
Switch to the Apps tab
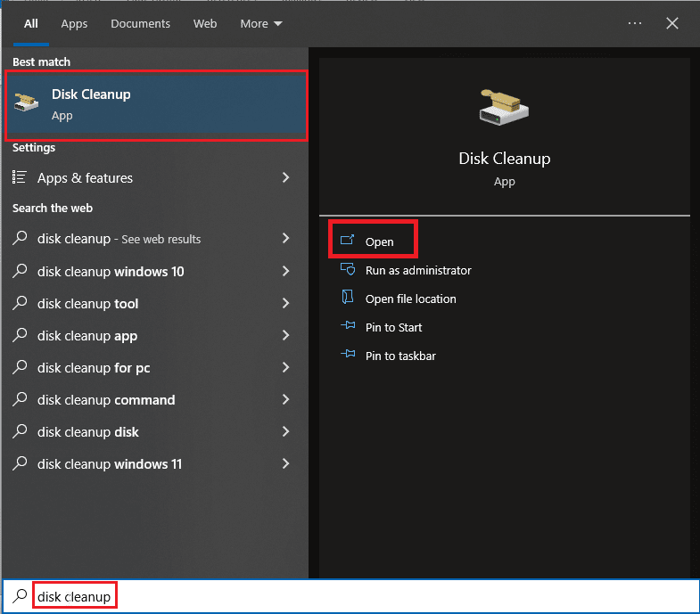74,24
